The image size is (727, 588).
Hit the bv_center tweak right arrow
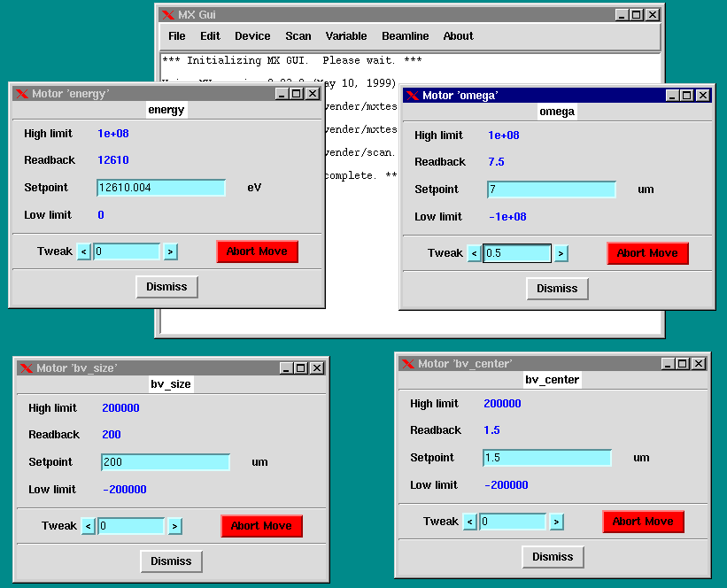[x=556, y=522]
